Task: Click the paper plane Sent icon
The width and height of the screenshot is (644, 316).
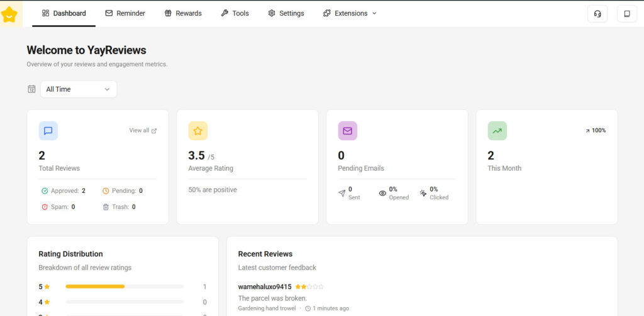Action: [x=341, y=193]
